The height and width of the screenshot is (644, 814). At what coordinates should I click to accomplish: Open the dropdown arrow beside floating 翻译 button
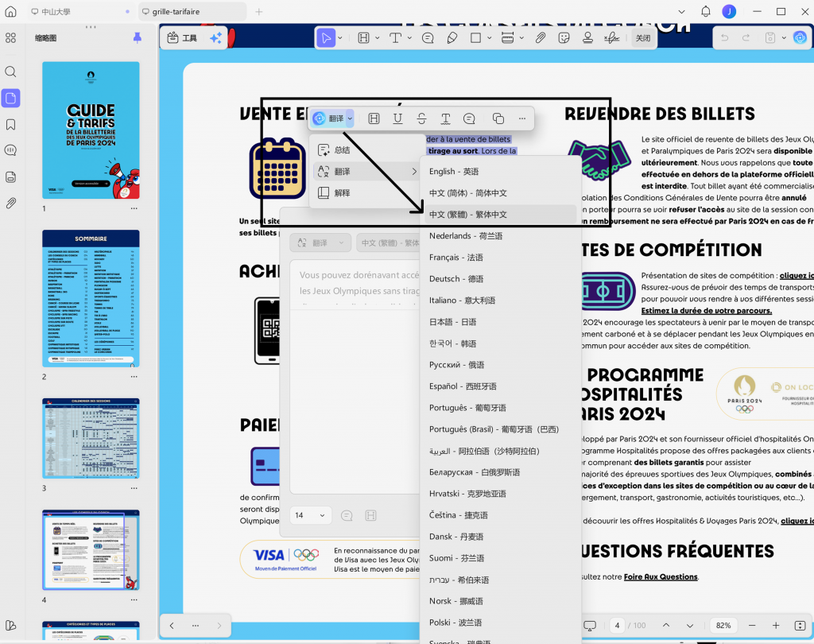pyautogui.click(x=350, y=118)
